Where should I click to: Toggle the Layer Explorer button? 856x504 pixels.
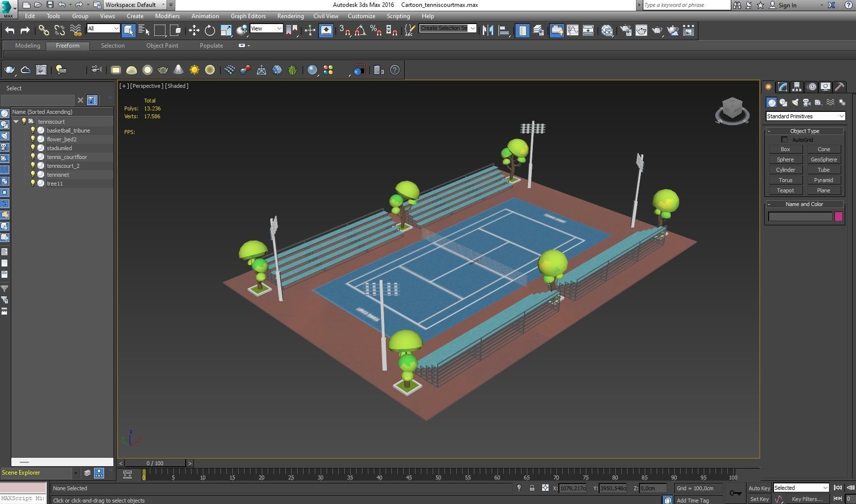pos(538,30)
